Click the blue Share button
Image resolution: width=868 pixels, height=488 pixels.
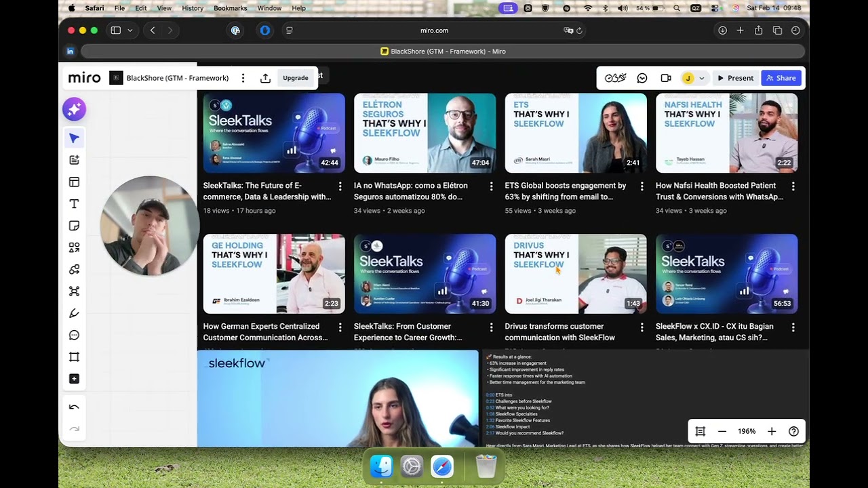tap(781, 78)
